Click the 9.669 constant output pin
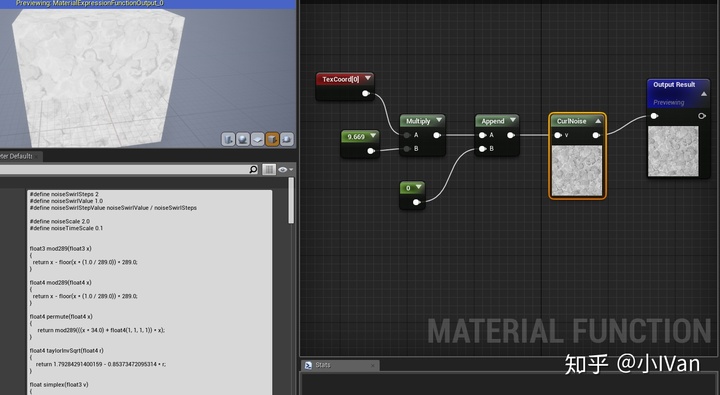 click(x=371, y=151)
